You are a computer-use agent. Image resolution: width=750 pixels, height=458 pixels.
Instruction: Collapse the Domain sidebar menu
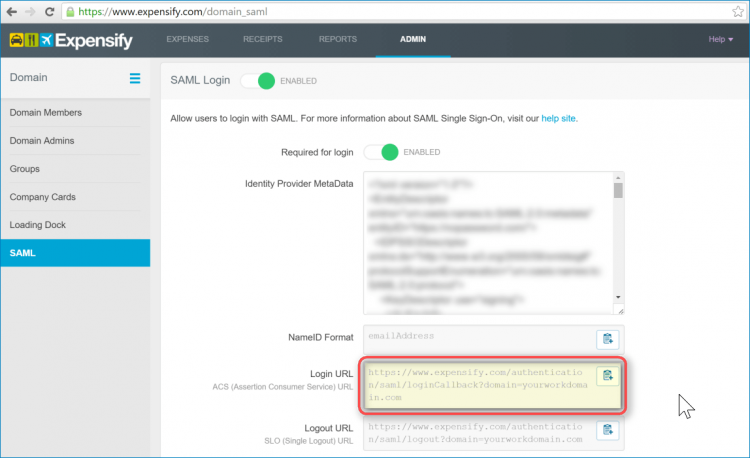(x=135, y=78)
